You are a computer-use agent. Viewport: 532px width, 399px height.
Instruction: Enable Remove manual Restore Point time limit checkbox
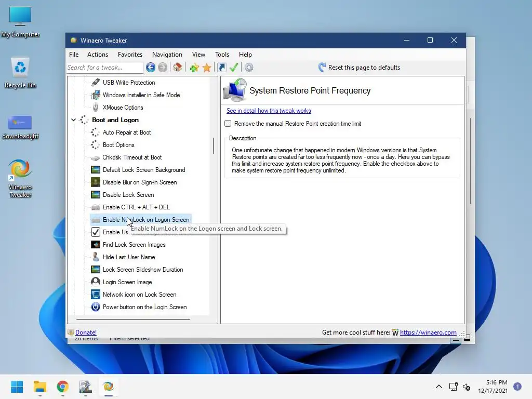tap(228, 124)
